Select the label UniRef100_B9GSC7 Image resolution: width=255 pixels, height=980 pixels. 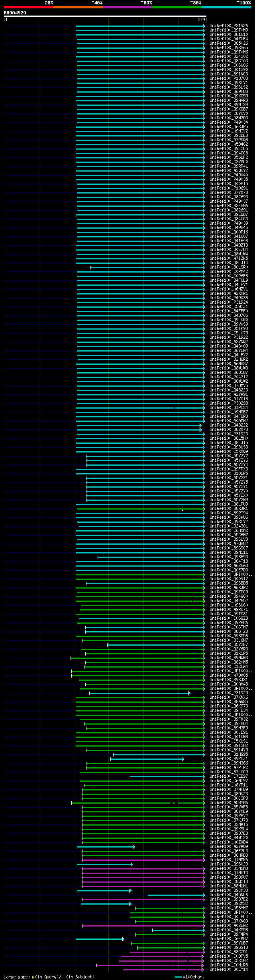coord(229,548)
